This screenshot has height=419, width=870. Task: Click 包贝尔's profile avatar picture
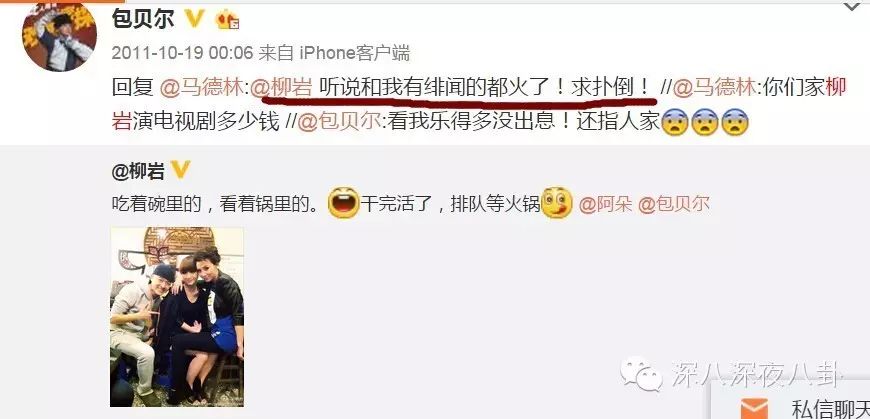coord(59,36)
